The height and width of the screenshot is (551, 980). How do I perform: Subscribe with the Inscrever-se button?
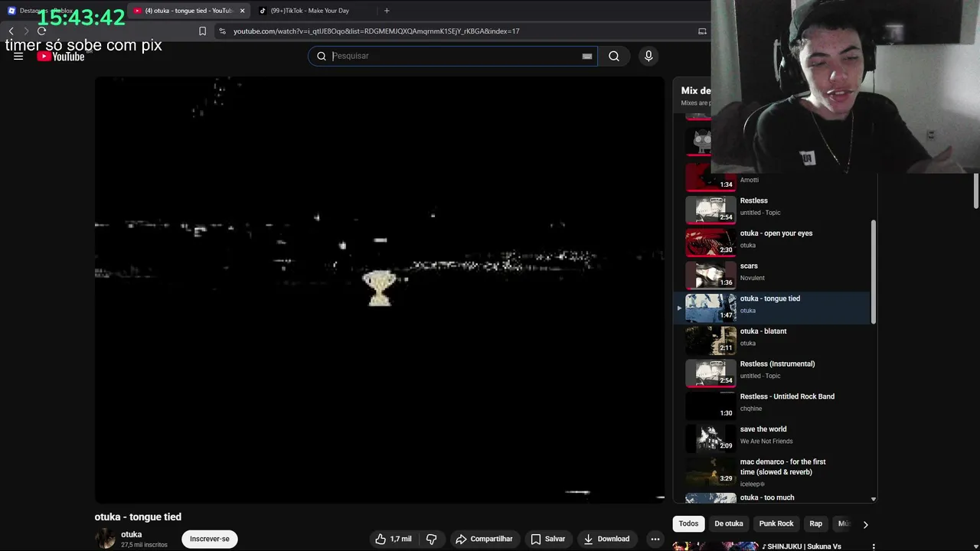pos(210,539)
